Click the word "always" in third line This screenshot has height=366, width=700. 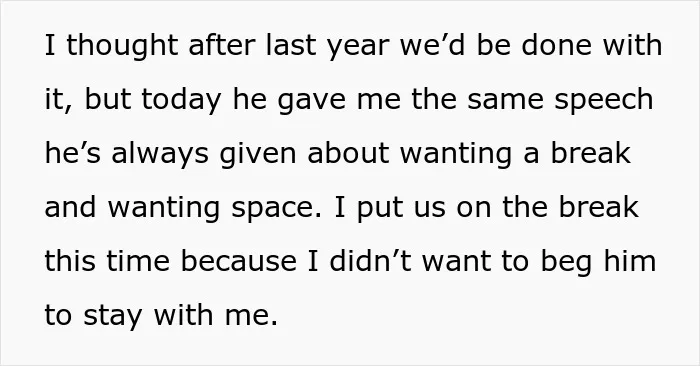(x=160, y=155)
